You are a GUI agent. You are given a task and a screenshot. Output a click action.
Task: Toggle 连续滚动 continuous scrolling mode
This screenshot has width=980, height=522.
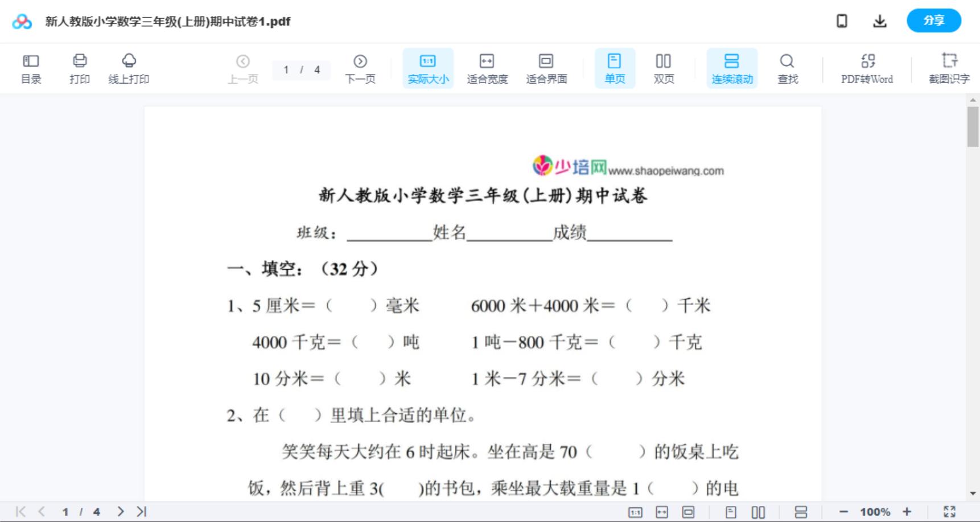point(732,67)
